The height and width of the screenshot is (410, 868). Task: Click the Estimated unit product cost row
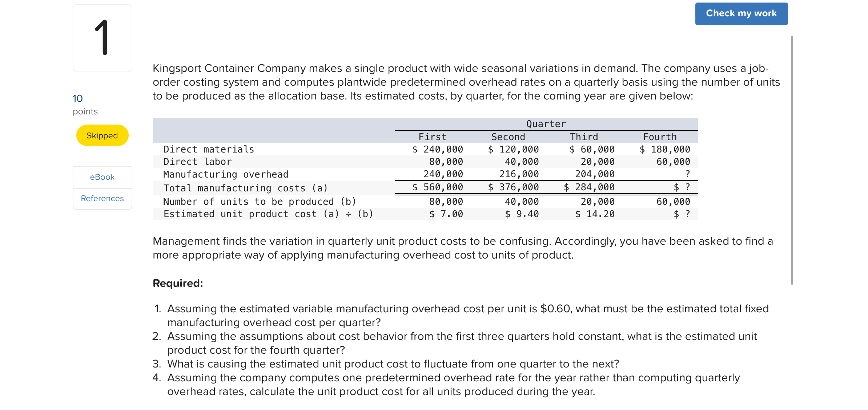(x=268, y=214)
